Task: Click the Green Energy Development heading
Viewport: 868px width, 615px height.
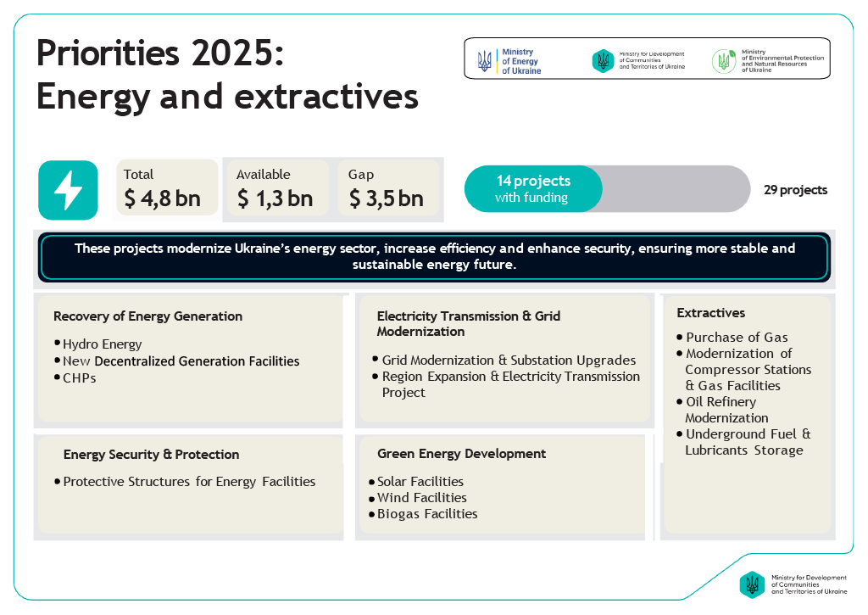Action: pyautogui.click(x=461, y=454)
